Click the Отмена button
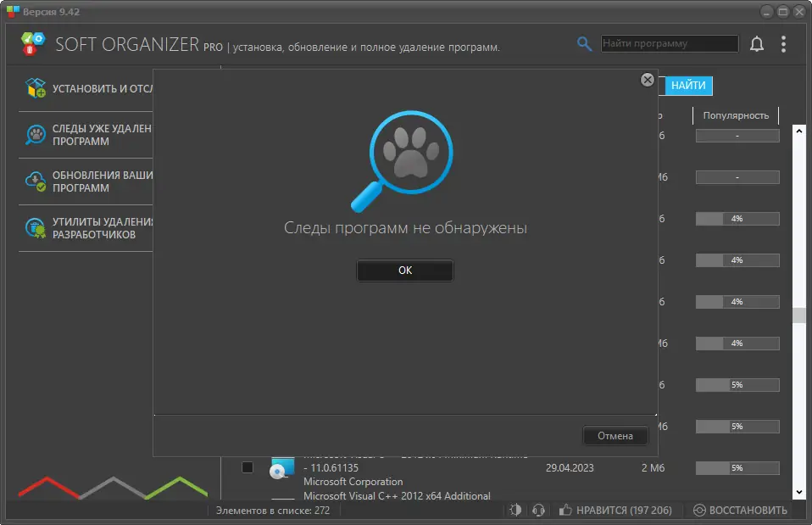812x525 pixels. (615, 436)
